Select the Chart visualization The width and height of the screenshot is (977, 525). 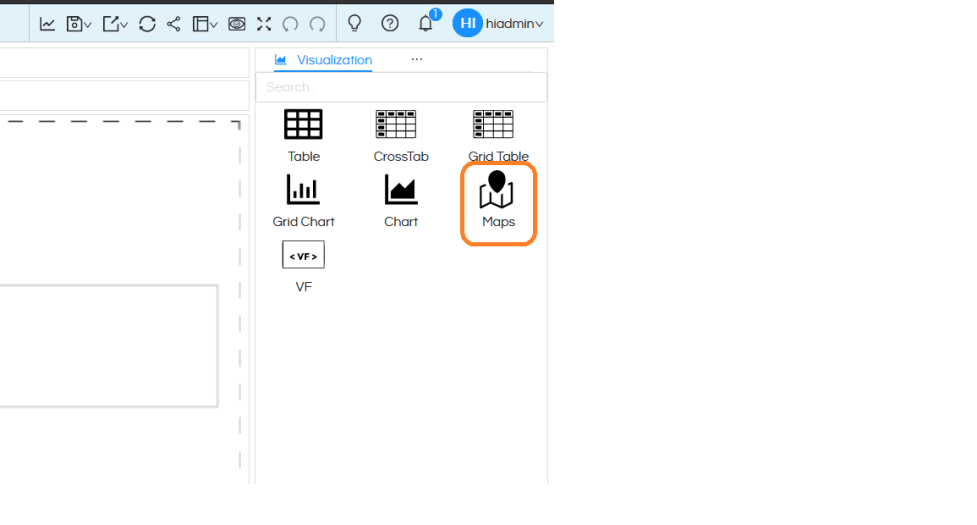coord(401,201)
